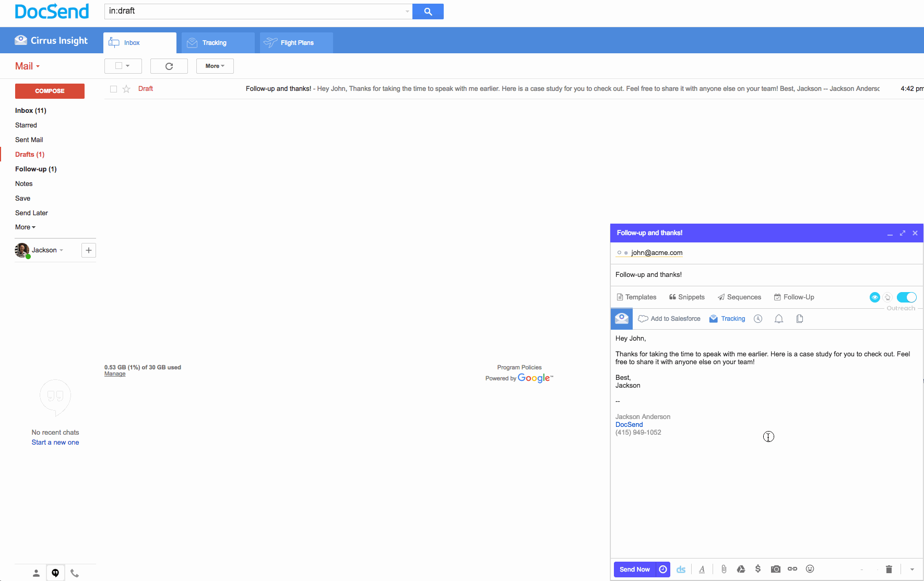924x581 pixels.
Task: Click Jackson's profile avatar
Action: click(x=22, y=250)
